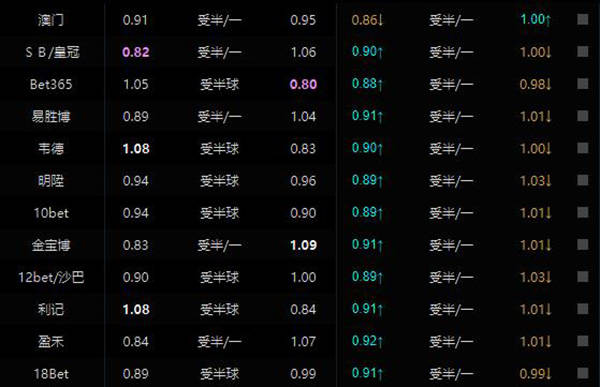Click the first 受半球 handicap in Bet365 row
Image resolution: width=600 pixels, height=387 pixels.
click(219, 84)
